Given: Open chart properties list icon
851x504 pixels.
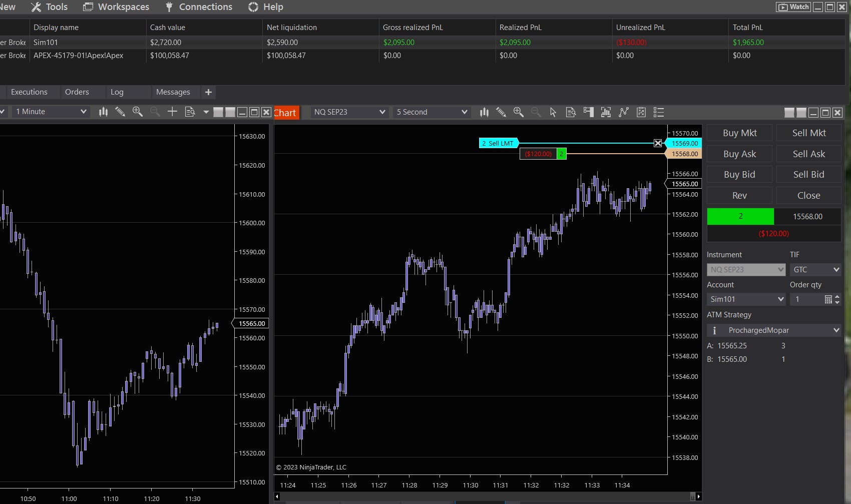Looking at the screenshot, I should (x=659, y=112).
